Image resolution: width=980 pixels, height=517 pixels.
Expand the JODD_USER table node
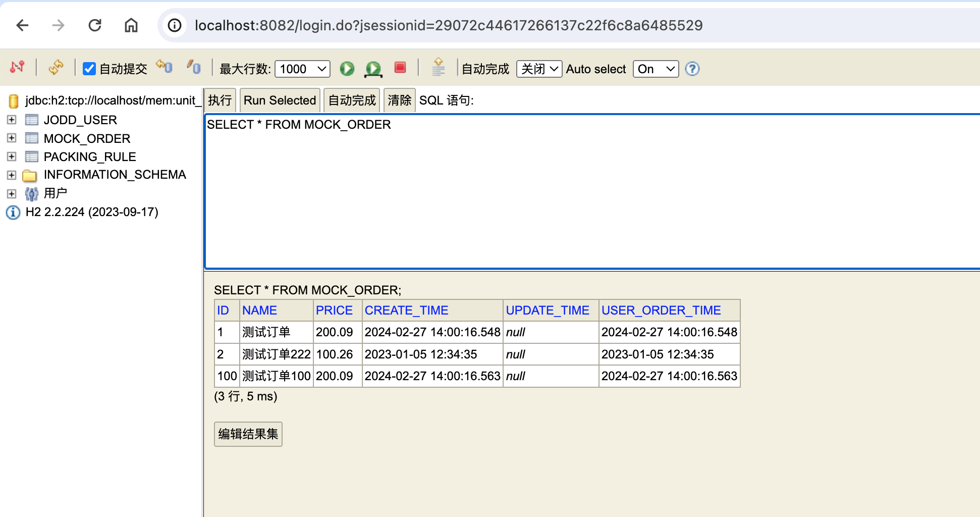12,120
